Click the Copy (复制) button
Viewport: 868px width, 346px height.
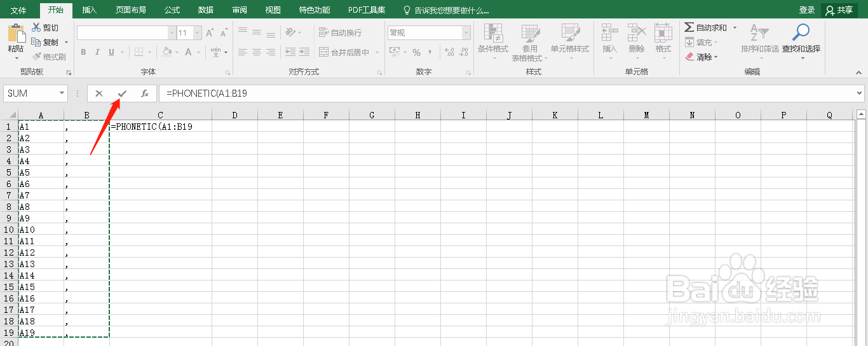click(45, 42)
